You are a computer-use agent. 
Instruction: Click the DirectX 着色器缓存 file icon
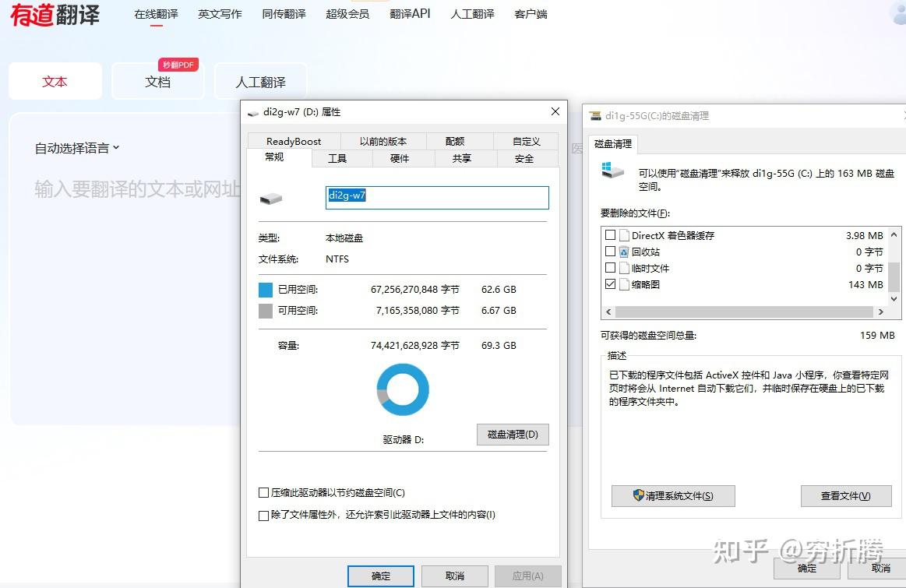[624, 235]
